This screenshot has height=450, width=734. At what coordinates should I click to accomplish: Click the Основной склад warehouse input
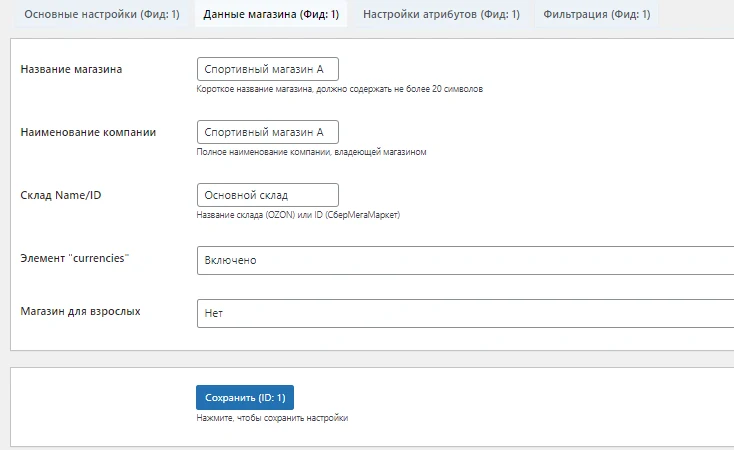click(x=268, y=195)
